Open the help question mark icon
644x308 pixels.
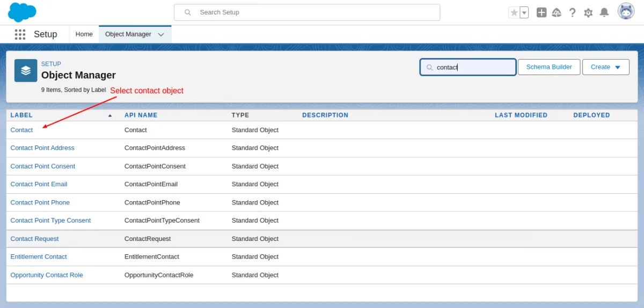(x=573, y=12)
